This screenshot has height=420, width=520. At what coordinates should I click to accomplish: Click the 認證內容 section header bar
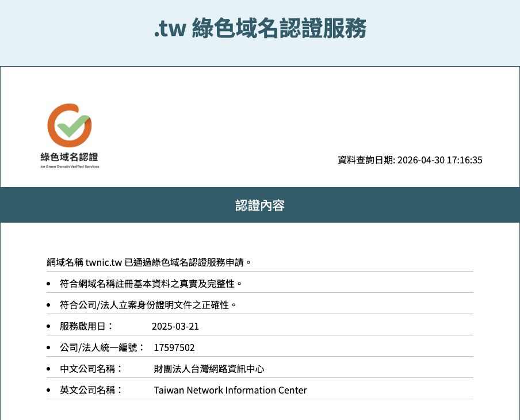tap(260, 205)
